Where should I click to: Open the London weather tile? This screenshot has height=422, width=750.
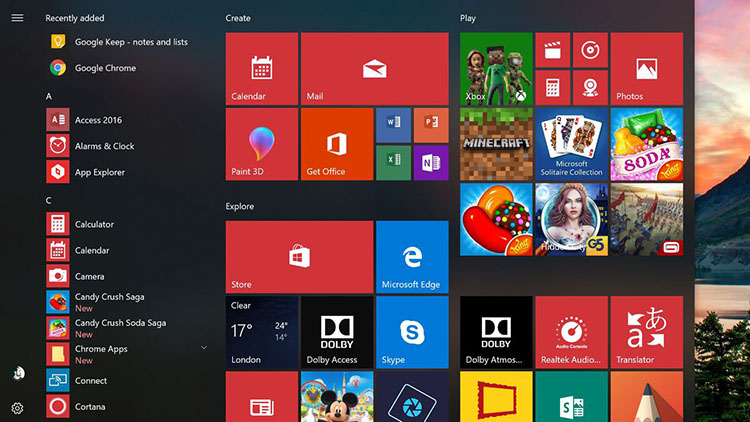click(262, 332)
